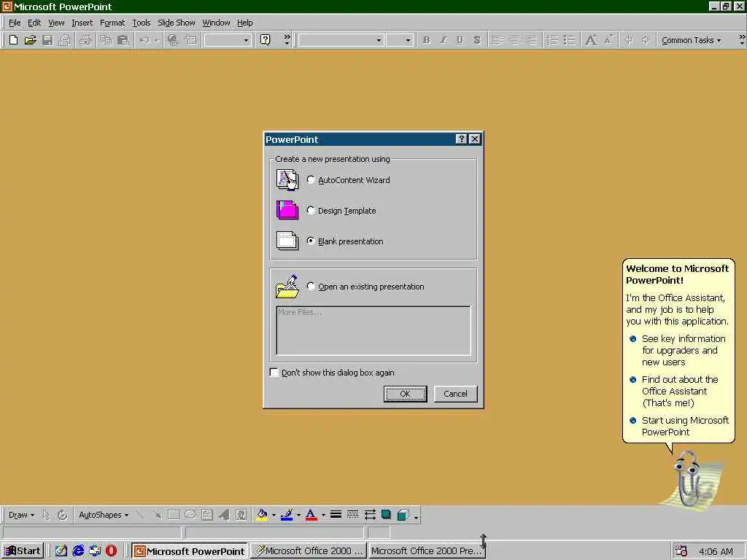Open the Insert menu
Viewport: 747px width, 560px height.
(82, 23)
